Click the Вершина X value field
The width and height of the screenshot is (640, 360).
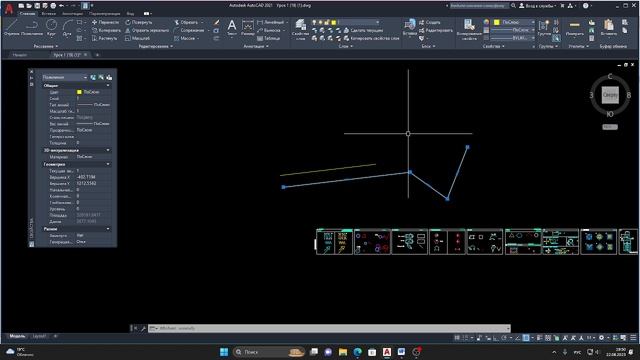93,177
